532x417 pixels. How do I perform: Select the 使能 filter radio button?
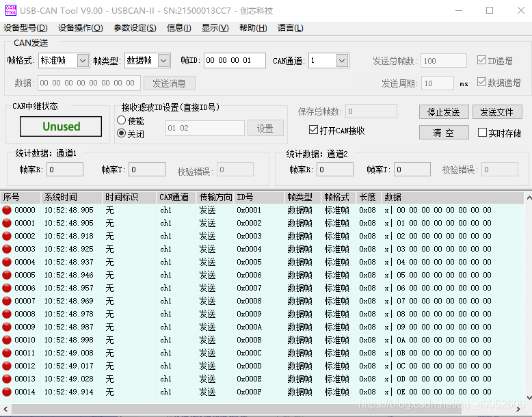pyautogui.click(x=122, y=121)
